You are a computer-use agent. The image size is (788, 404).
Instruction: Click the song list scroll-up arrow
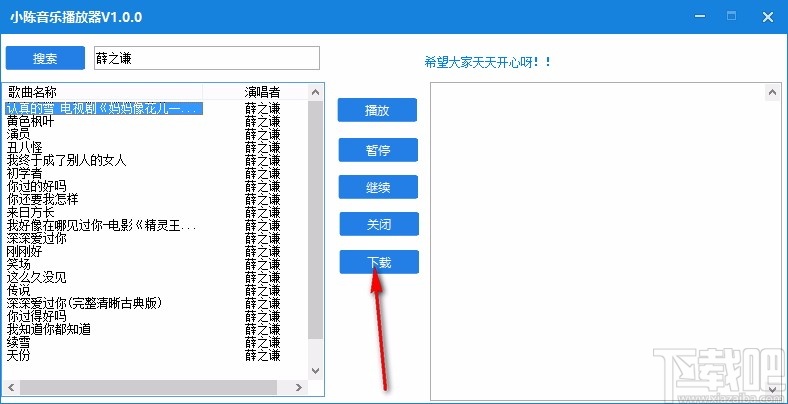(316, 92)
